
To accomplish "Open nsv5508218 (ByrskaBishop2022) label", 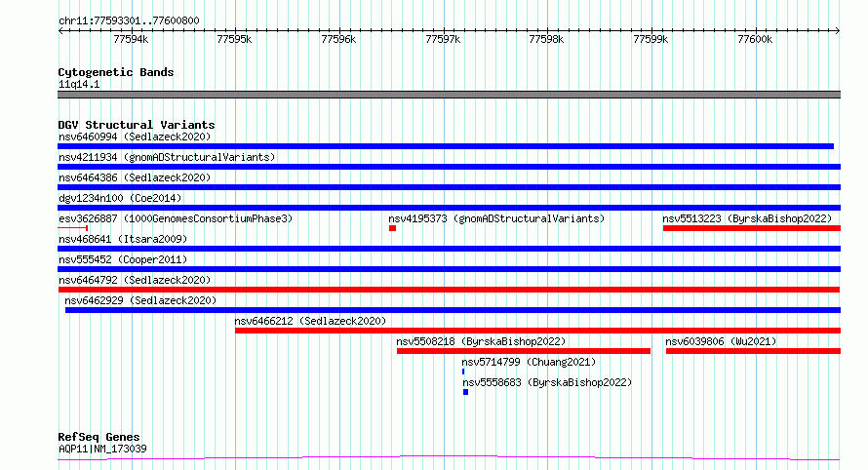I will 481,341.
